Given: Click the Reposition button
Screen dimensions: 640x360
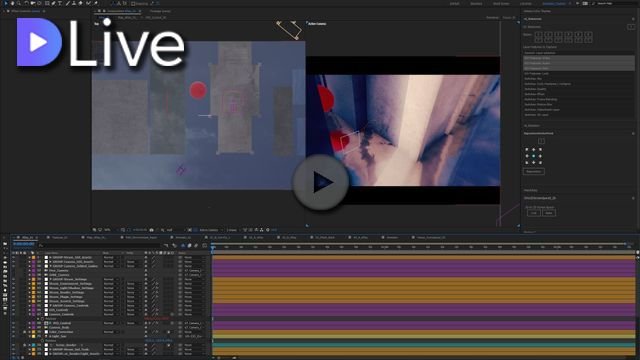Looking at the screenshot, I should click(x=533, y=171).
